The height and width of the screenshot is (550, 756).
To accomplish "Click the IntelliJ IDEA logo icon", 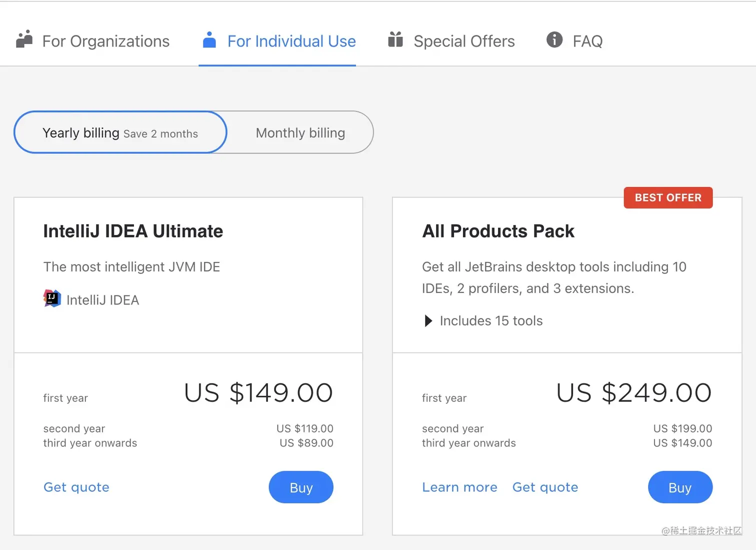I will tap(52, 298).
